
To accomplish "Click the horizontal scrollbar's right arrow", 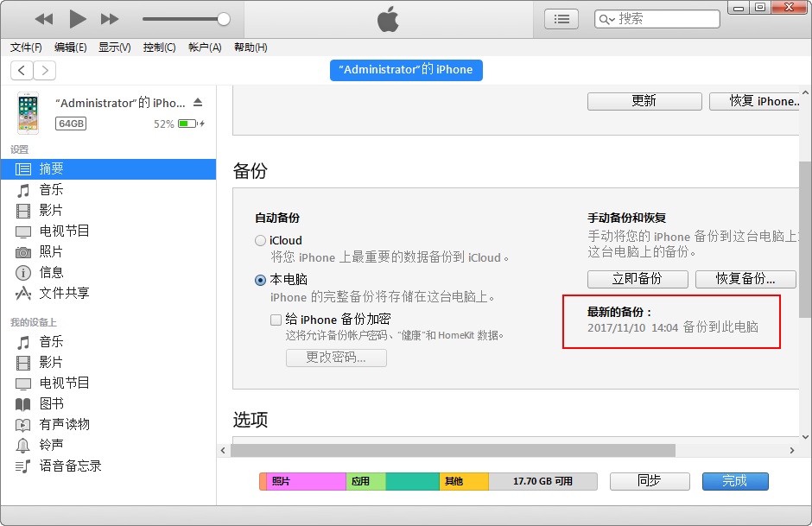I will (792, 450).
